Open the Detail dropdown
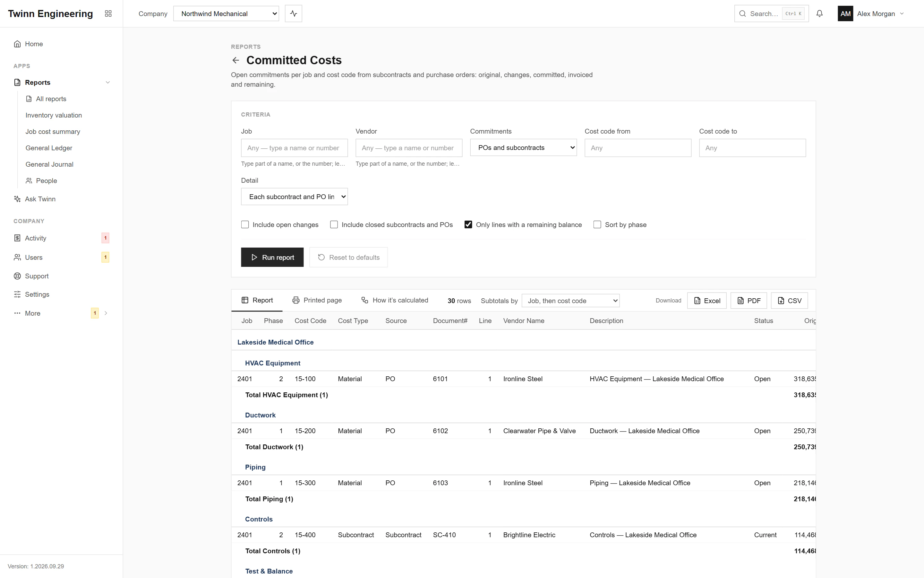Viewport: 924px width, 578px height. coord(295,197)
